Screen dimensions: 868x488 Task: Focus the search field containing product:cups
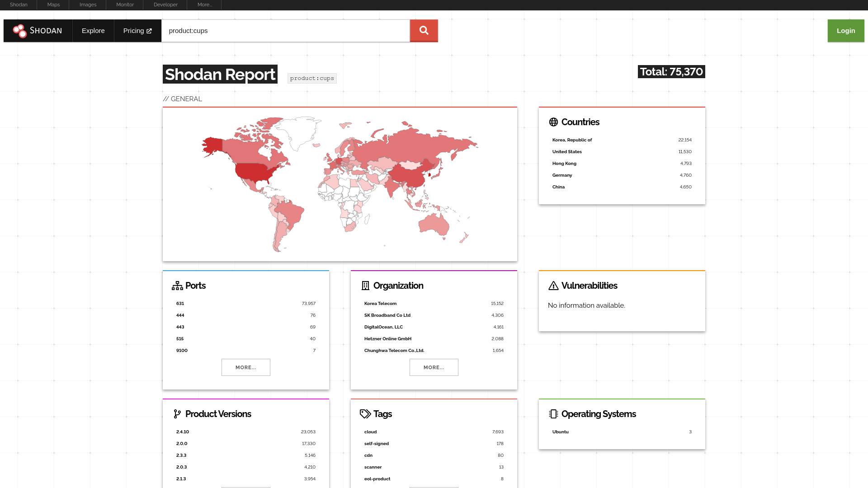[x=286, y=31]
